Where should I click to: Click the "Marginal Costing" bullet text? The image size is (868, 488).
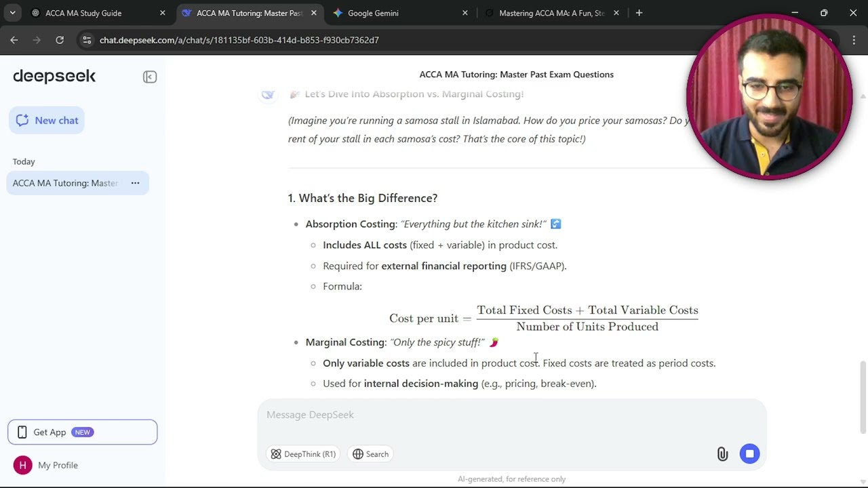(x=345, y=342)
